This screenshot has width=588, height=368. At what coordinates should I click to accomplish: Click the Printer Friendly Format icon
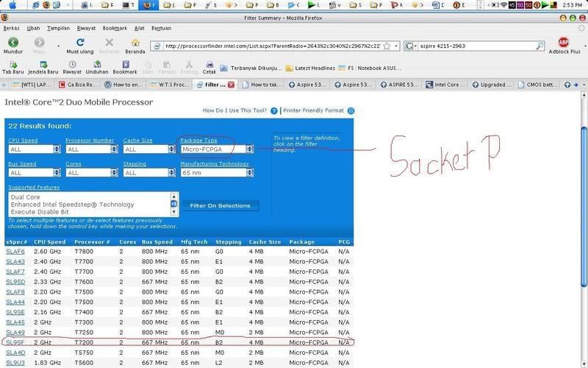[x=351, y=111]
